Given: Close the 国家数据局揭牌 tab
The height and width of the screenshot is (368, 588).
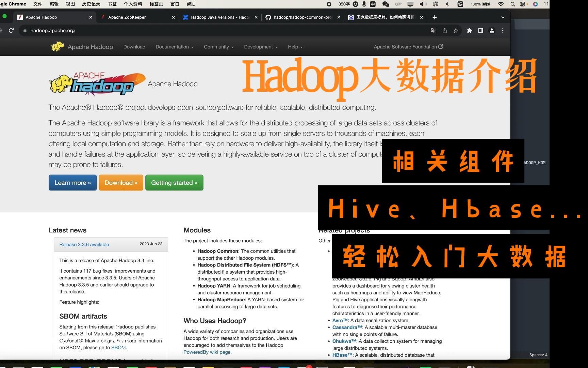Looking at the screenshot, I should 421,17.
